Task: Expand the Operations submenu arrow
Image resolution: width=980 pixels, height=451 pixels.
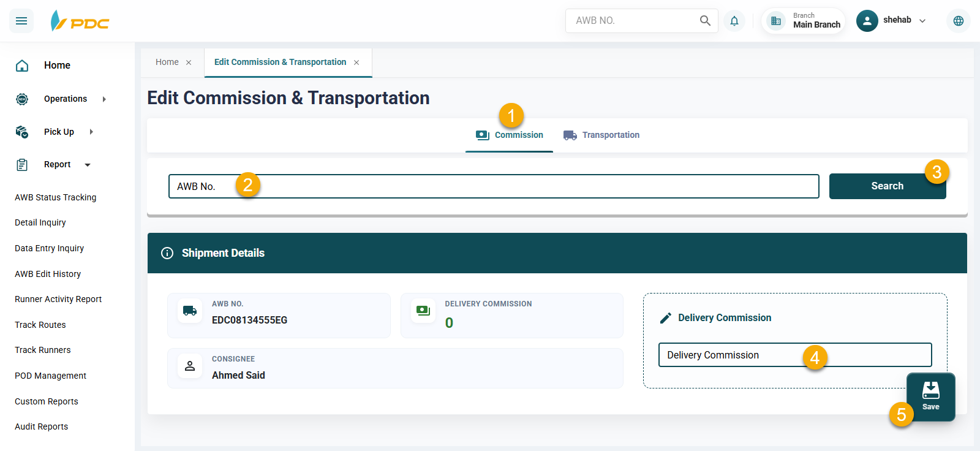Action: [104, 99]
